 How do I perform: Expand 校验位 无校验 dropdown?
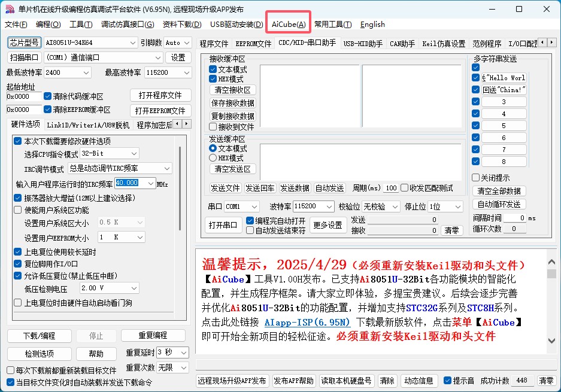(x=381, y=206)
